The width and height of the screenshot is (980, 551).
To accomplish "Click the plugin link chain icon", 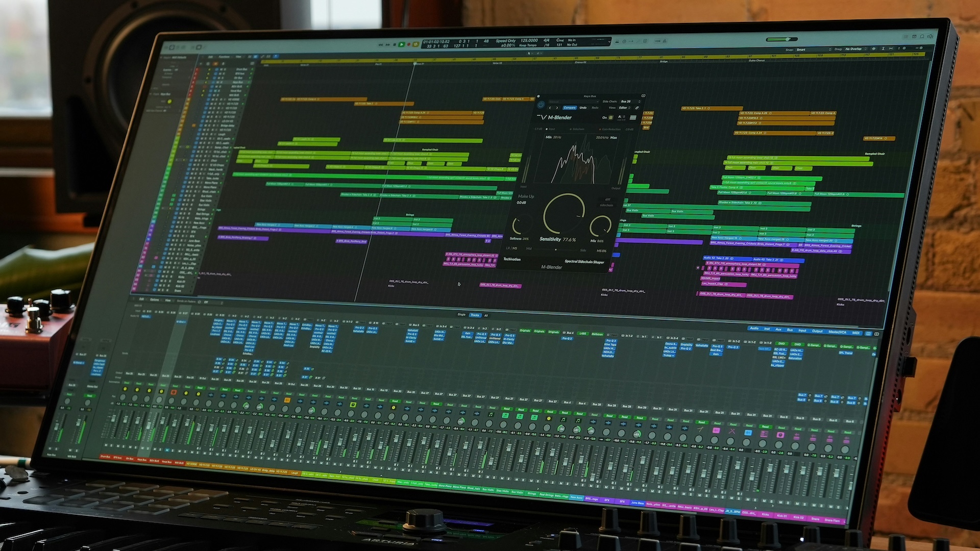I will pyautogui.click(x=636, y=108).
